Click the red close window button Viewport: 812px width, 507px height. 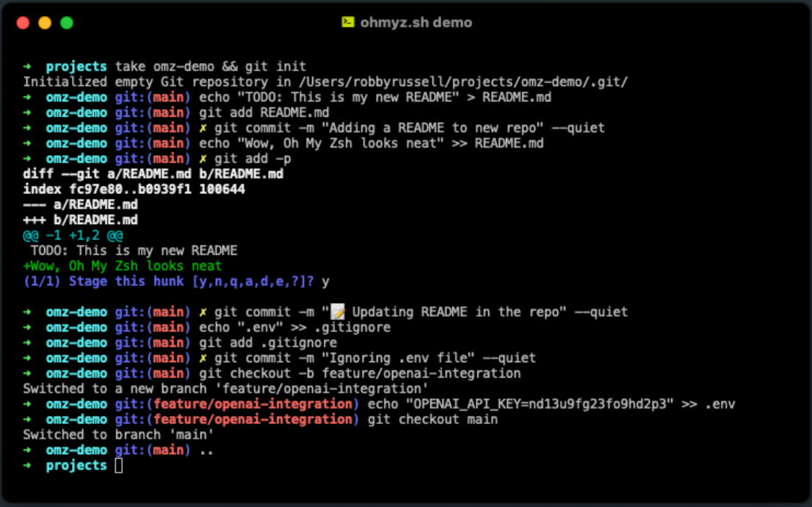click(x=23, y=23)
